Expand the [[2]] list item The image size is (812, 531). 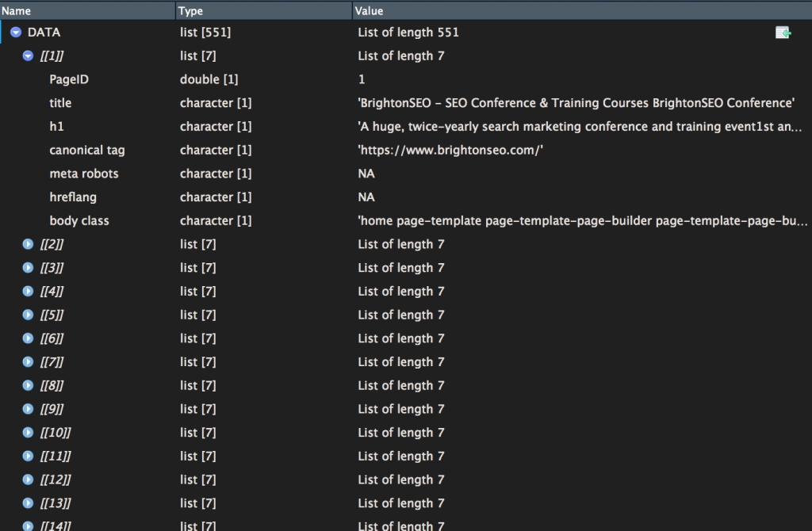point(29,244)
